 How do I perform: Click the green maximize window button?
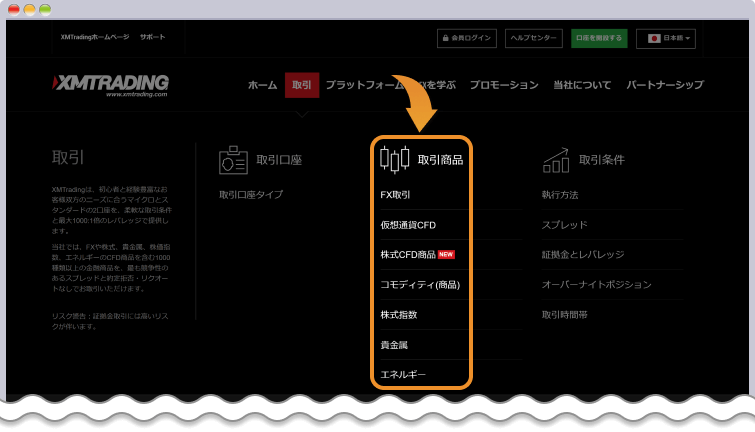[x=45, y=10]
